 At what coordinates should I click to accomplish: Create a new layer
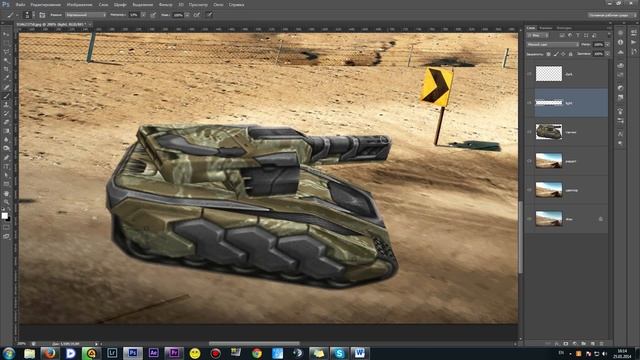click(593, 344)
